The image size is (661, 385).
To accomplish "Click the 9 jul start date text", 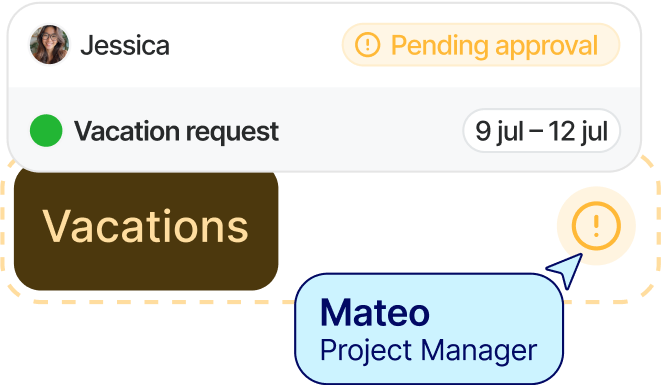I will [x=500, y=132].
